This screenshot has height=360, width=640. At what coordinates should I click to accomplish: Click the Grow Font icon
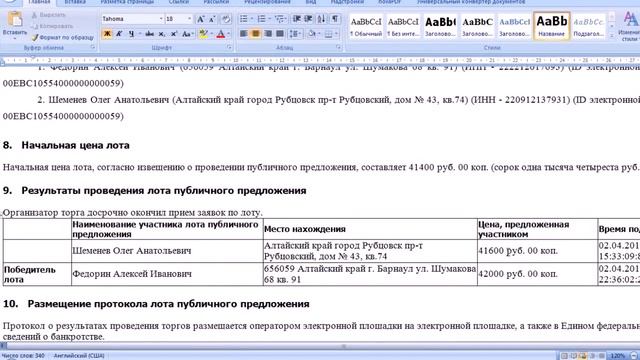[200, 19]
